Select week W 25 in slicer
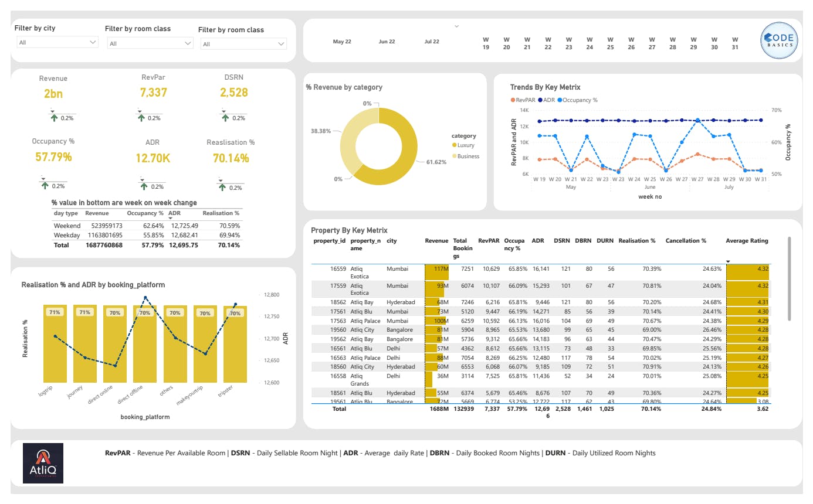 click(610, 43)
